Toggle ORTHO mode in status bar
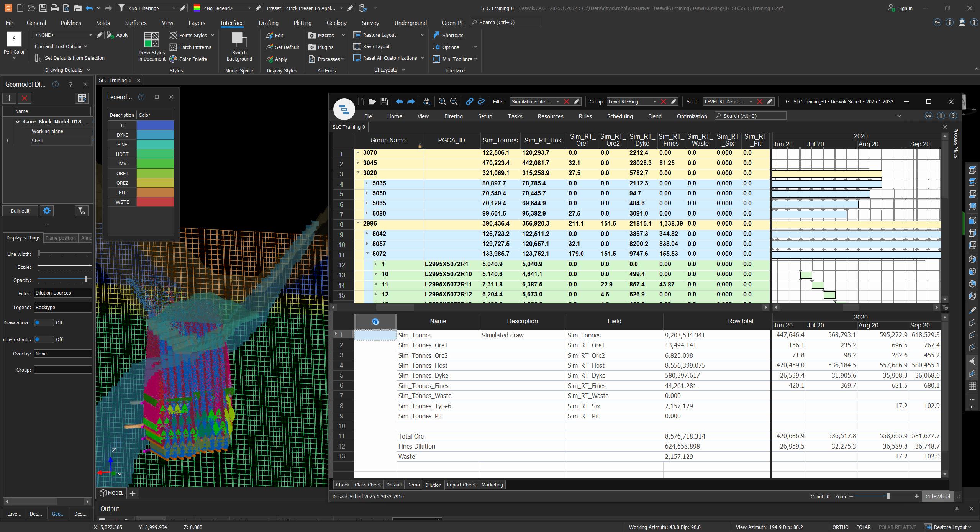 (x=840, y=527)
